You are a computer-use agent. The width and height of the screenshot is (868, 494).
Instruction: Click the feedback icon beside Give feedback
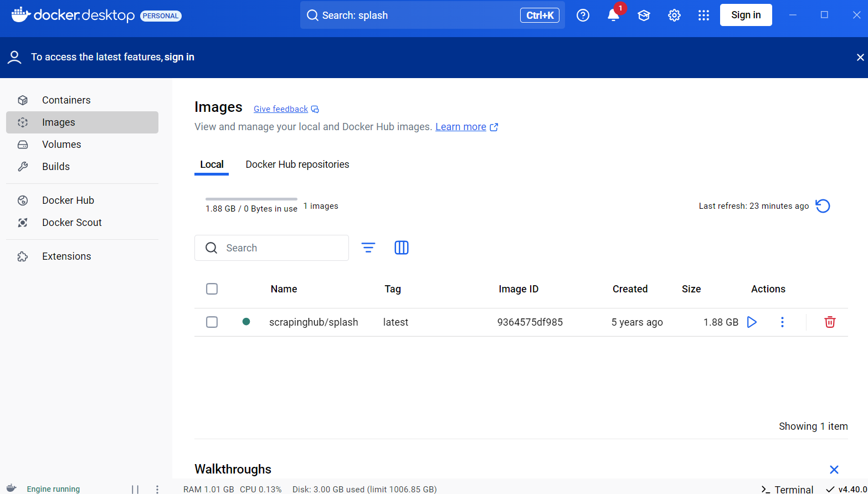pyautogui.click(x=315, y=109)
